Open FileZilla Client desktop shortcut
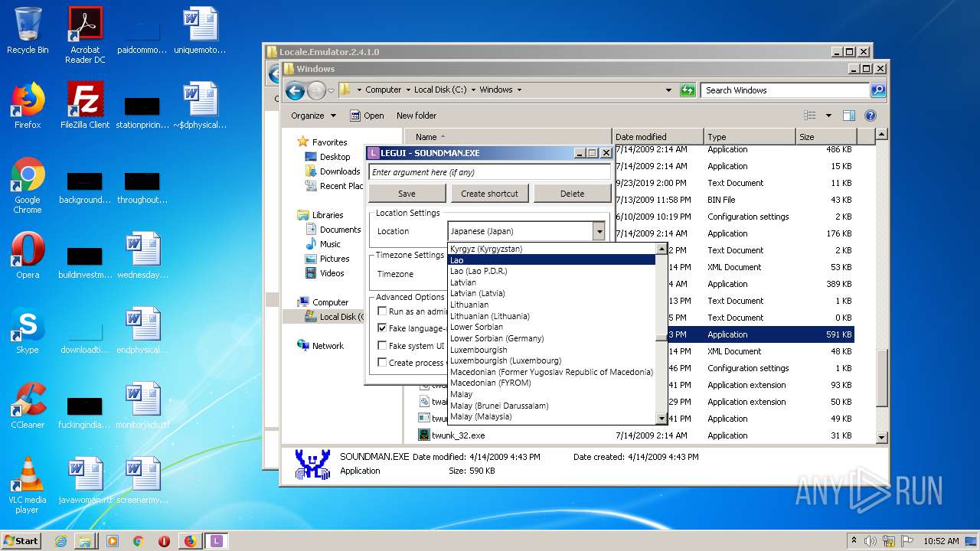Image resolution: width=980 pixels, height=551 pixels. [x=85, y=106]
